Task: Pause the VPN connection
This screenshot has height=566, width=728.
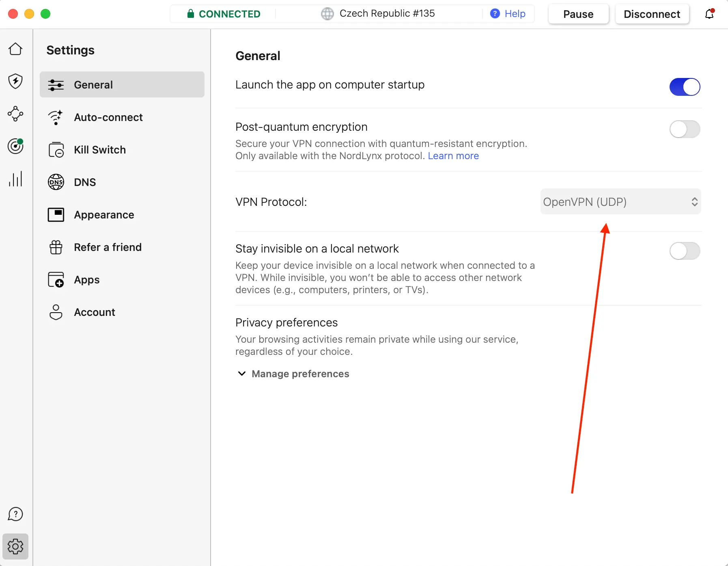Action: coord(578,14)
